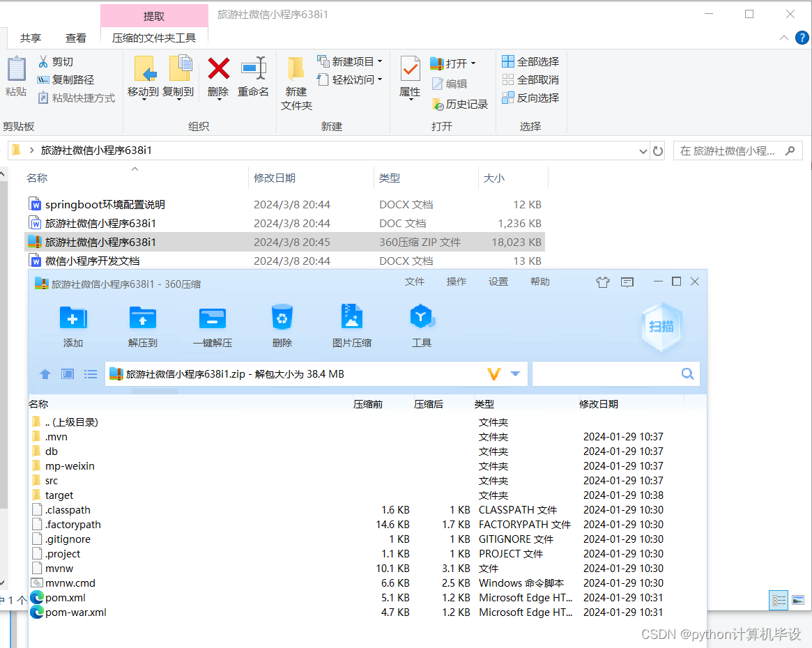Viewport: 812px width, 648px height.
Task: Go up one level with the up arrow icon
Action: tap(45, 373)
